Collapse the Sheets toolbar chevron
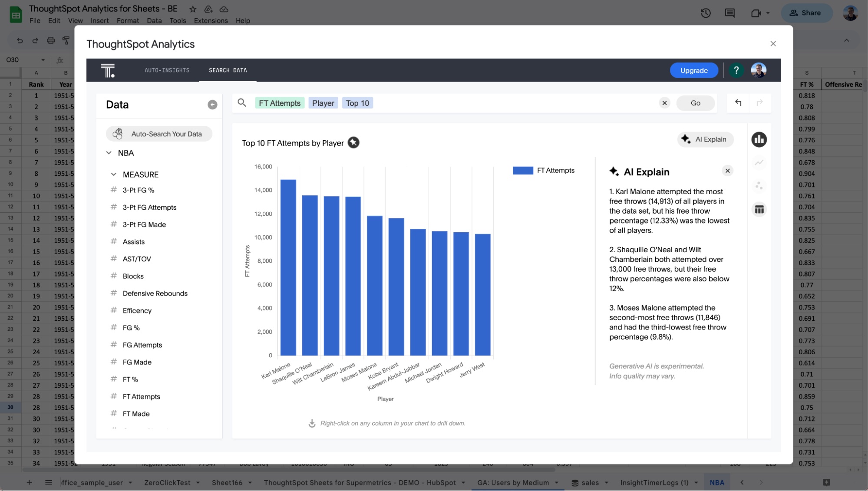 pyautogui.click(x=846, y=40)
